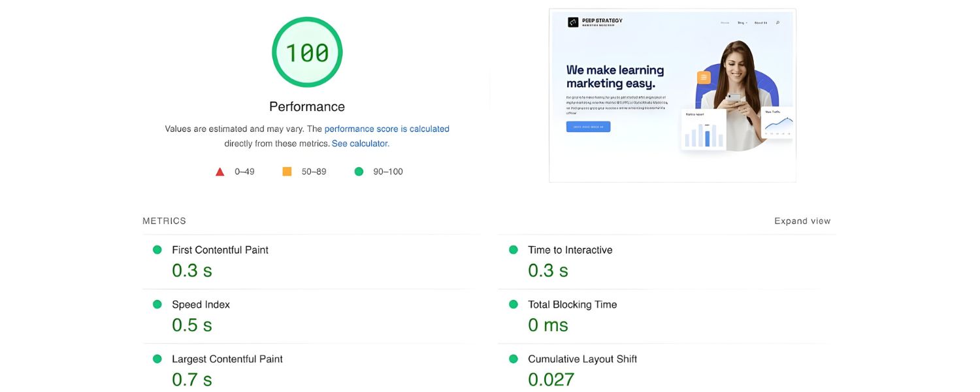The height and width of the screenshot is (392, 980).
Task: Click the green circle 90–100 legend icon
Action: coord(359,172)
